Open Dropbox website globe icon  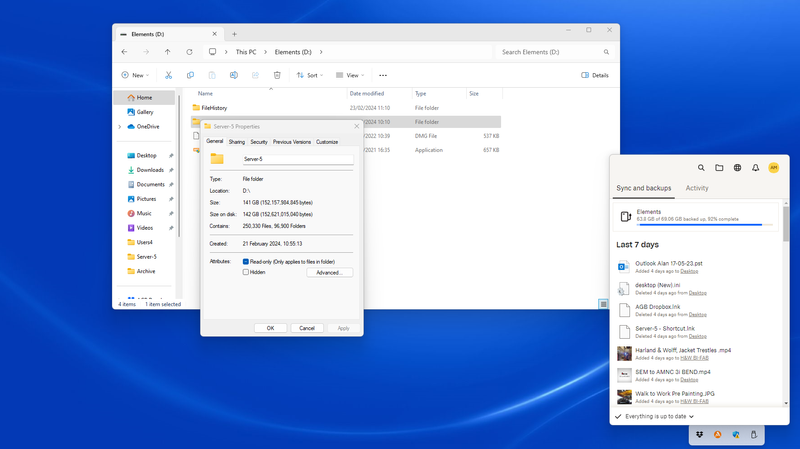[737, 167]
